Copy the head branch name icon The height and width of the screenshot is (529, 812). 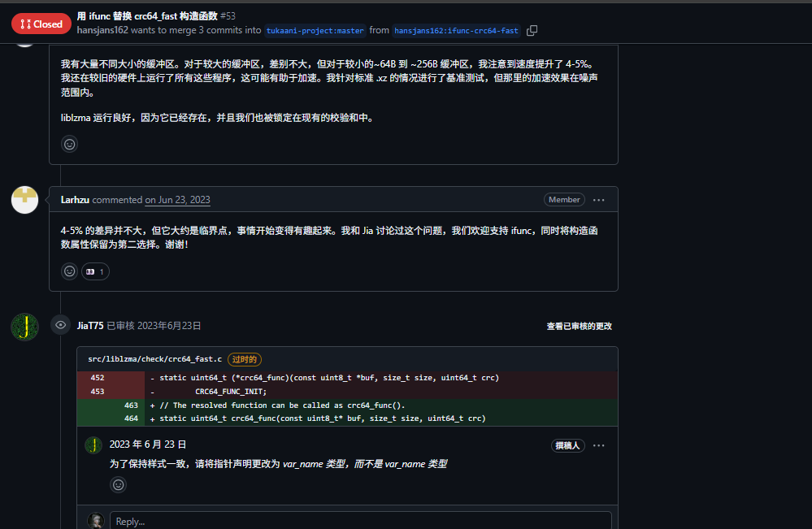pyautogui.click(x=532, y=31)
